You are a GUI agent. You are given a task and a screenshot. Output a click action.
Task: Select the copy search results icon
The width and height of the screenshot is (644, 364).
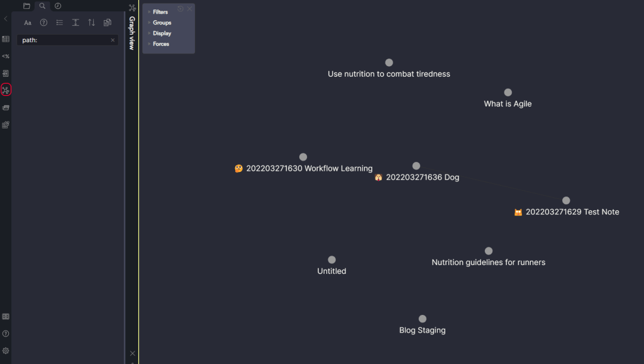[x=107, y=22]
